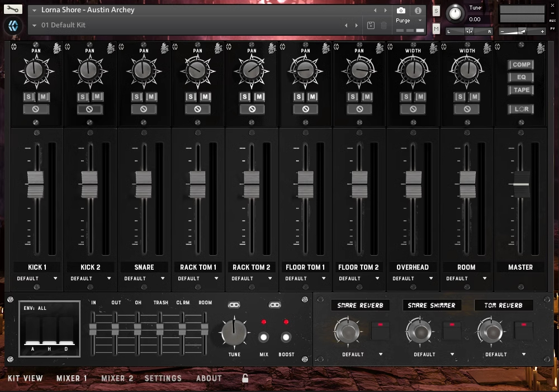The image size is (559, 392).
Task: Open the Kick 2 Default preset dropdown
Action: 91,279
